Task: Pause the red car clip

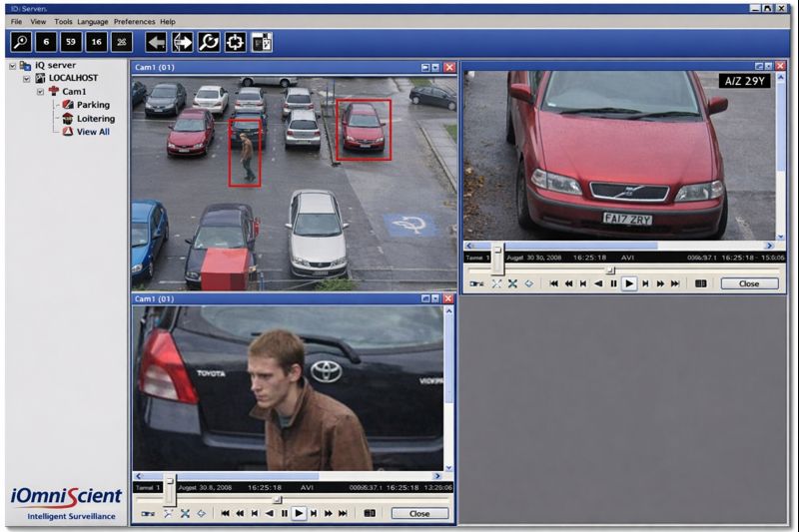Action: (x=613, y=283)
